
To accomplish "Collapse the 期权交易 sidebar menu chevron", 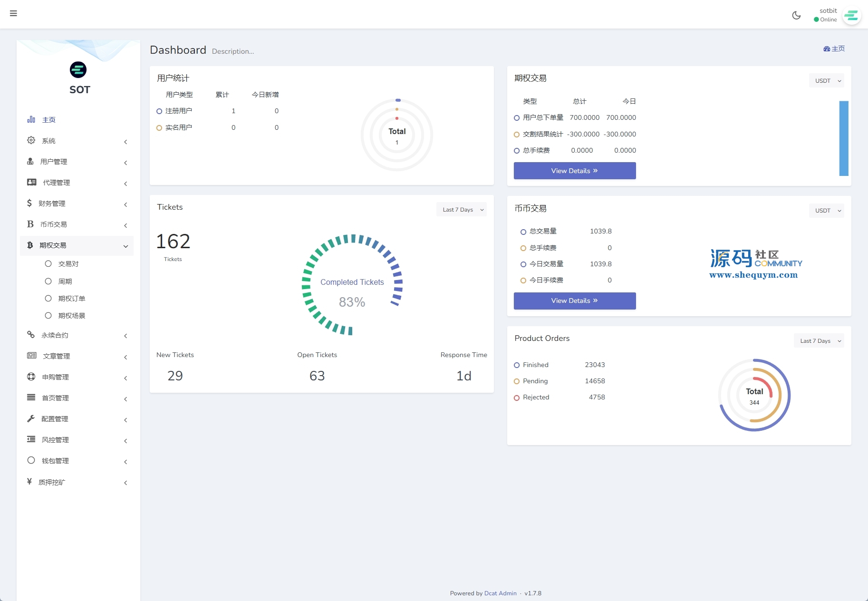I will (x=125, y=246).
